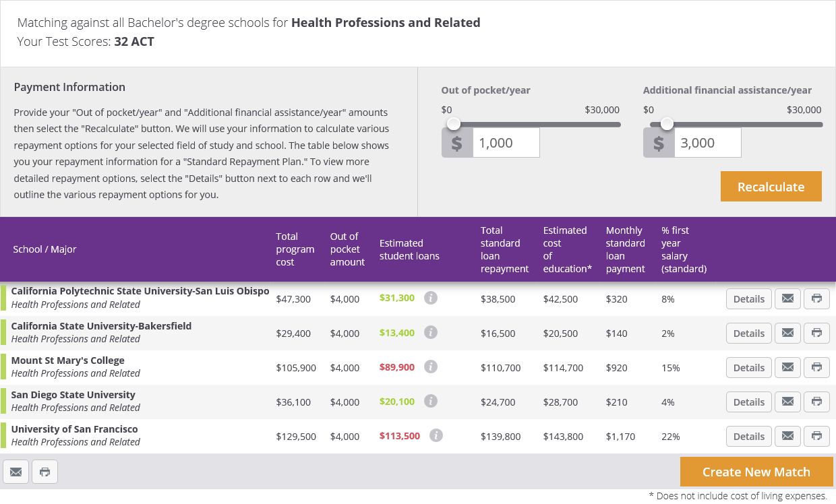
Task: Select Mount St Mary's College school name
Action: click(x=68, y=360)
